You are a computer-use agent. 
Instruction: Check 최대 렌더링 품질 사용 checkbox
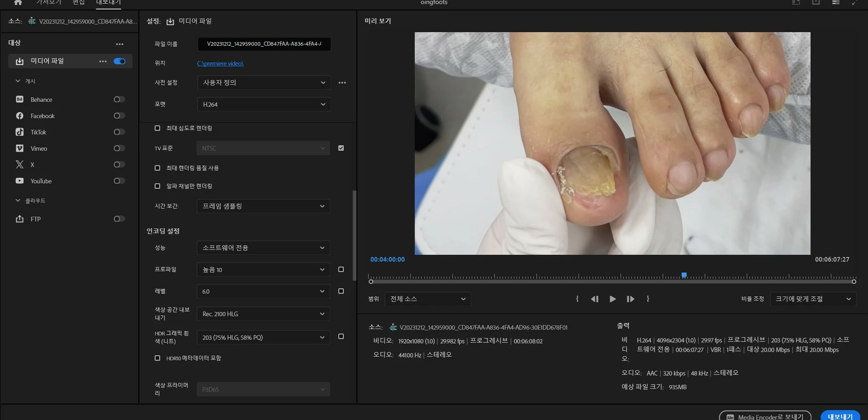point(157,168)
